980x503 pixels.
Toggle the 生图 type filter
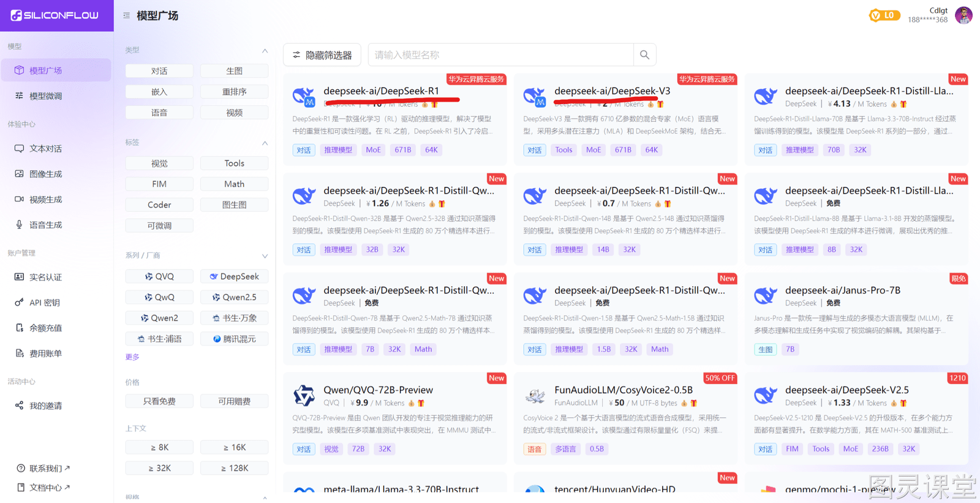(234, 71)
